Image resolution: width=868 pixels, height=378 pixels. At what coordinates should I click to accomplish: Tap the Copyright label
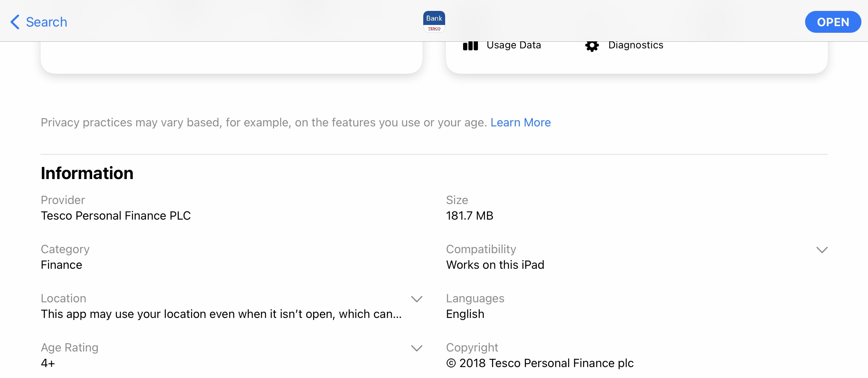[x=472, y=348]
